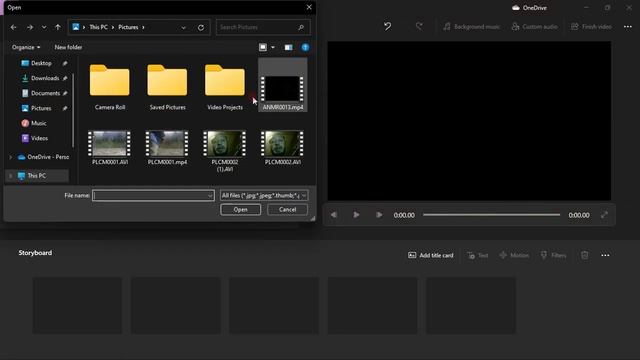Select Downloads in the navigation pane

(44, 78)
